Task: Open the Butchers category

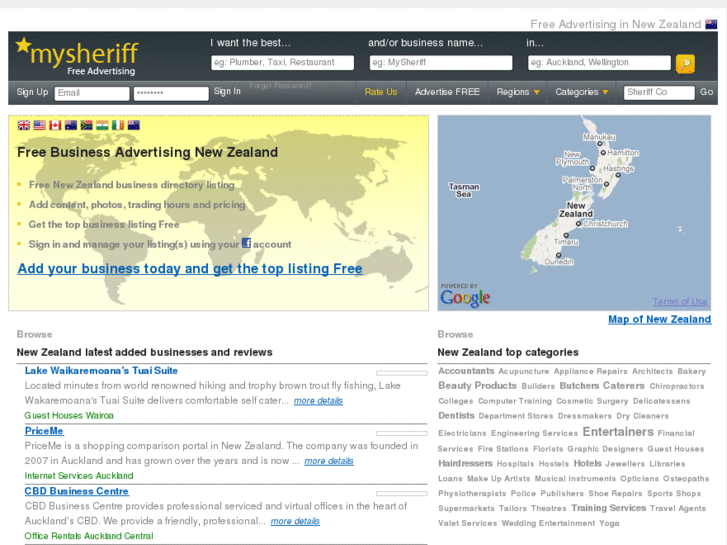Action: point(579,385)
